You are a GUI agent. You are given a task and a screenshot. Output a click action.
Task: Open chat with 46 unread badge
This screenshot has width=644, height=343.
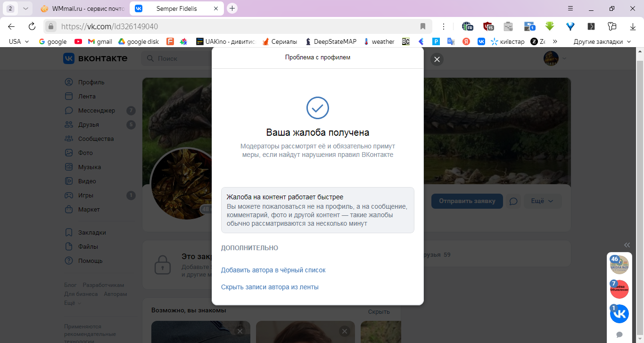point(619,265)
